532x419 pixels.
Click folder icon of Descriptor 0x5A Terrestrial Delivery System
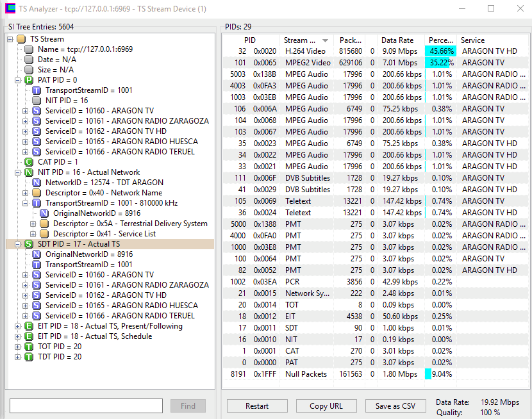coord(44,224)
